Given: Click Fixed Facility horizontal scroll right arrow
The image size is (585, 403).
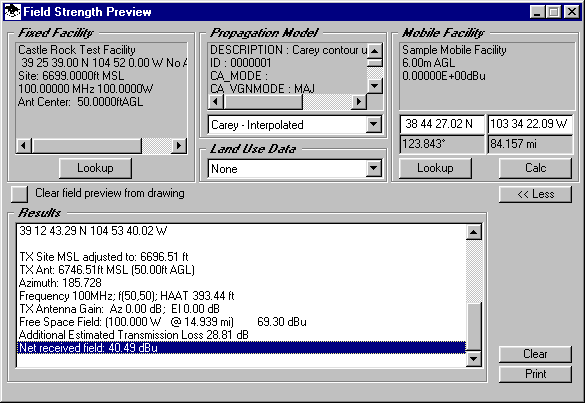Looking at the screenshot, I should click(x=179, y=145).
